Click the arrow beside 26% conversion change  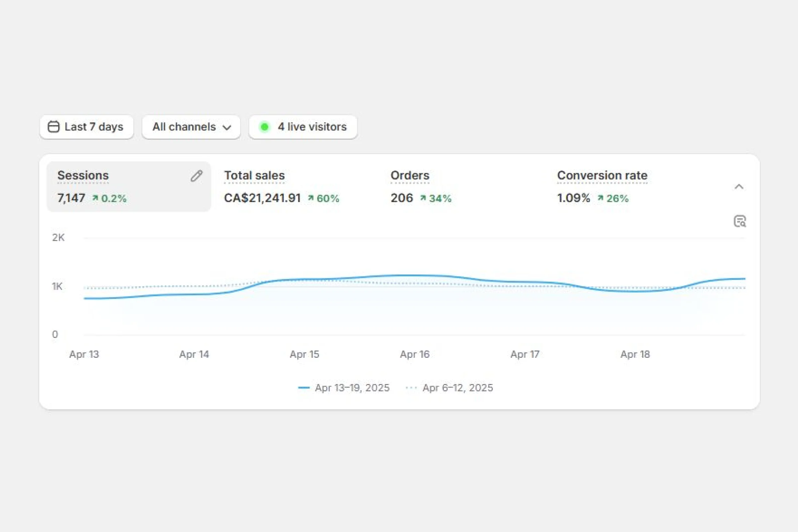click(x=600, y=198)
